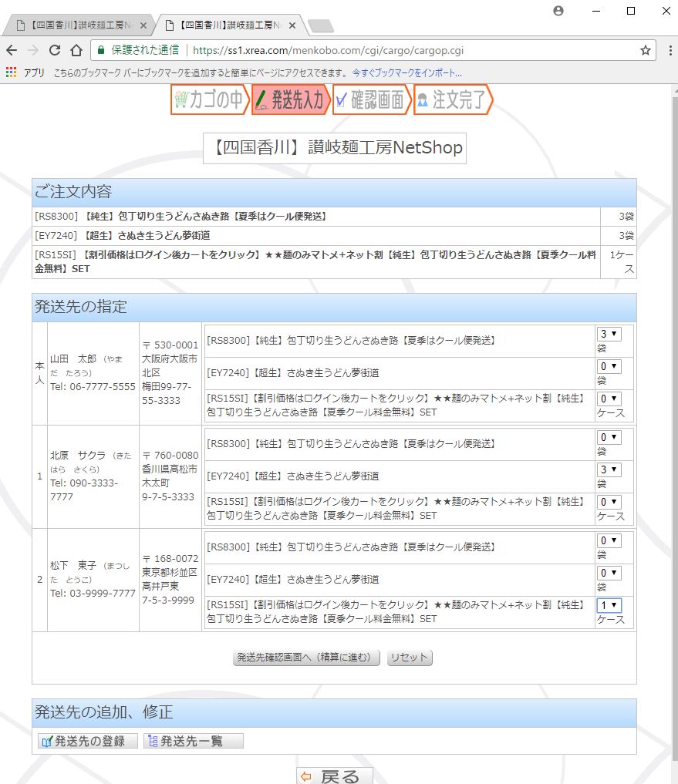Click 発送先確認画面へ（精算に進む） button

tap(306, 657)
